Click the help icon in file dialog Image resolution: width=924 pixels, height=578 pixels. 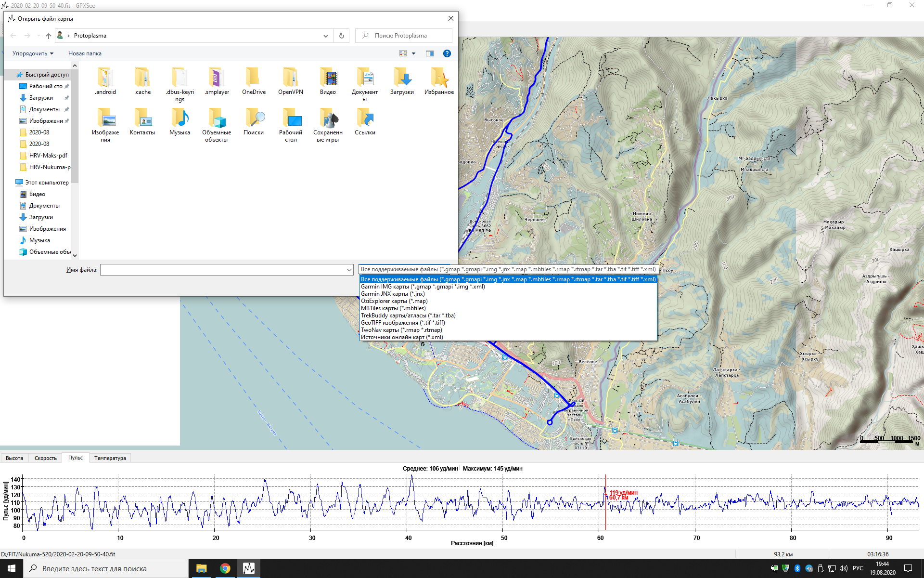pyautogui.click(x=447, y=53)
